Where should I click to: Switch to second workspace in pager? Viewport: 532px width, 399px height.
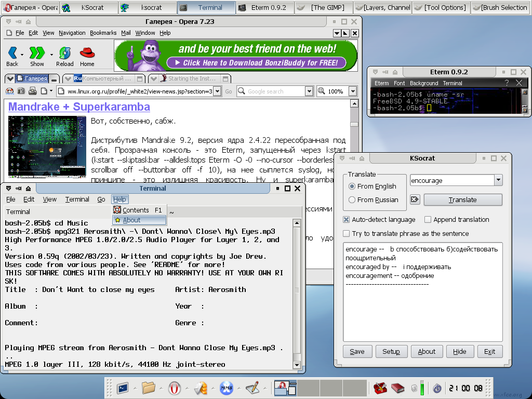308,388
